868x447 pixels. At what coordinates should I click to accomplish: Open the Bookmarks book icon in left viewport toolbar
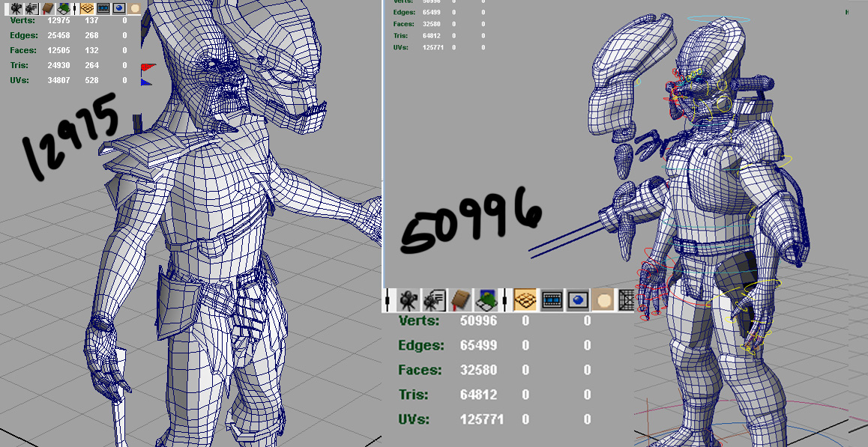coord(48,9)
